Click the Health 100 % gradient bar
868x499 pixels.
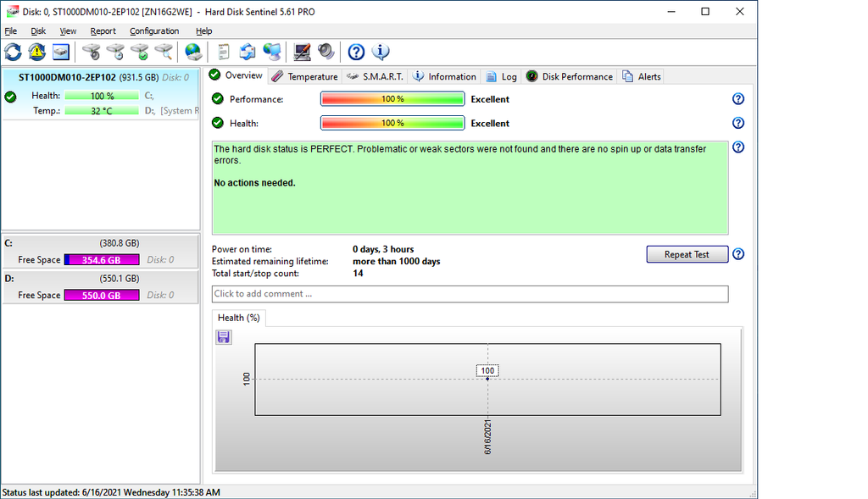392,123
